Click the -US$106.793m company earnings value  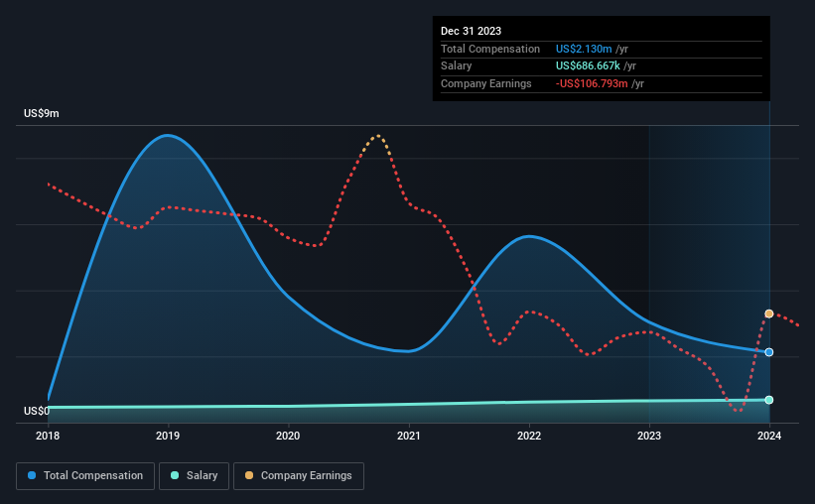click(x=592, y=83)
